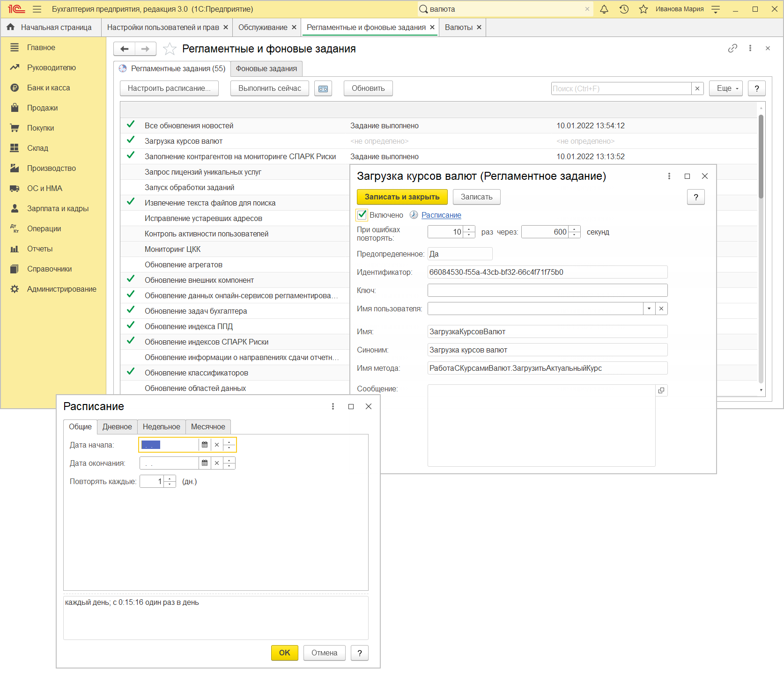Click Записать button
The image size is (784, 676).
click(x=477, y=197)
